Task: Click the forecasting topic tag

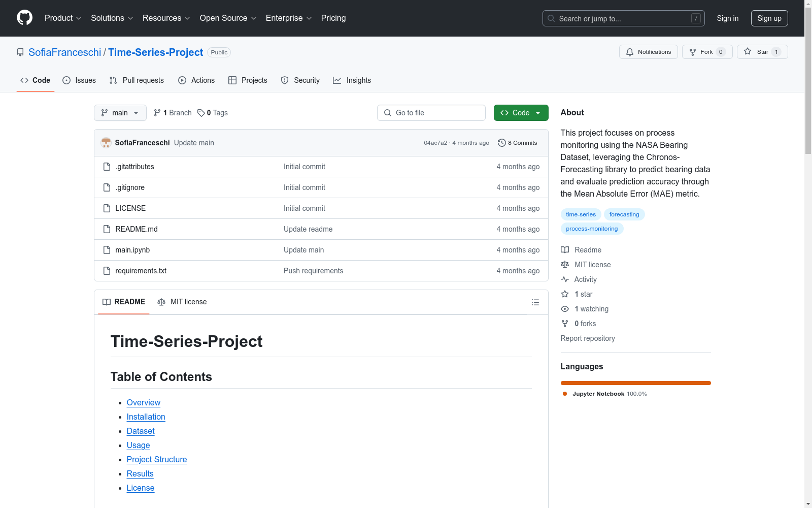Action: pyautogui.click(x=624, y=214)
